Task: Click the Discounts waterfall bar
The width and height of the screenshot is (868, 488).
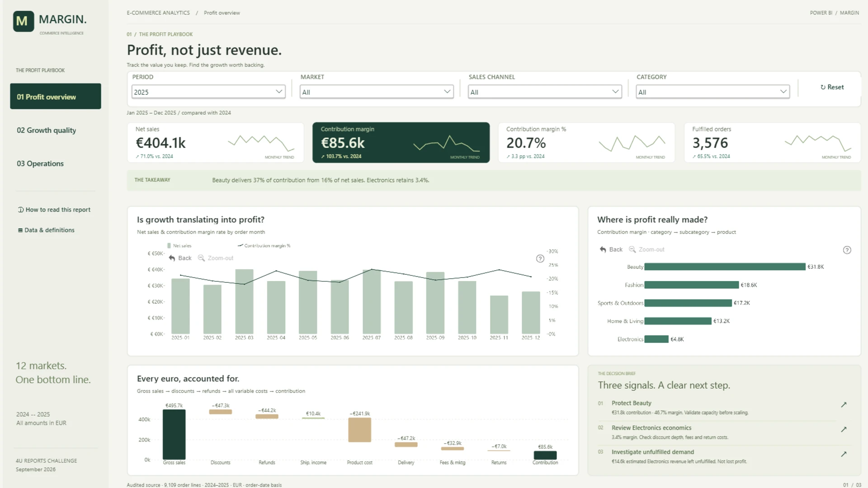Action: (221, 412)
